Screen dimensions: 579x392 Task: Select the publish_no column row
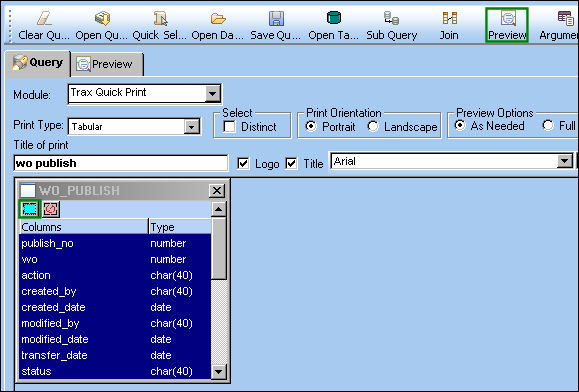(115, 243)
